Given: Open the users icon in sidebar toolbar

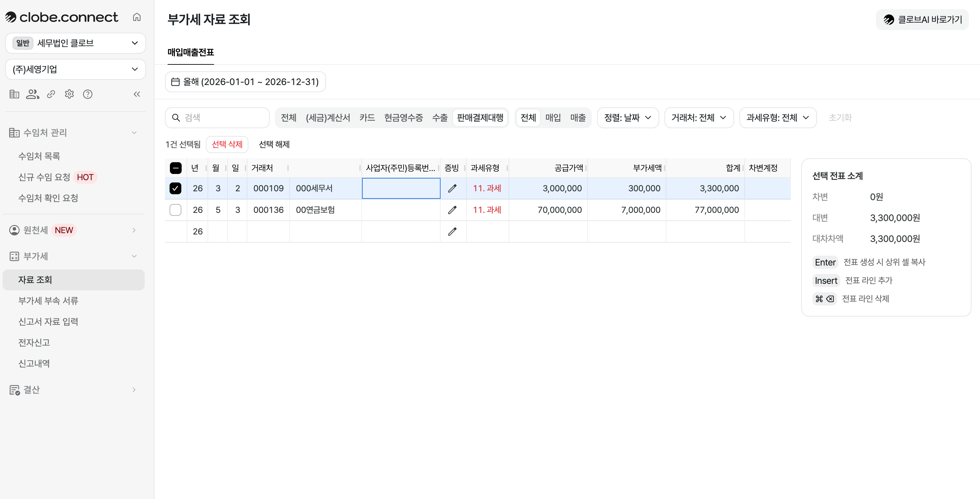Looking at the screenshot, I should (32, 94).
